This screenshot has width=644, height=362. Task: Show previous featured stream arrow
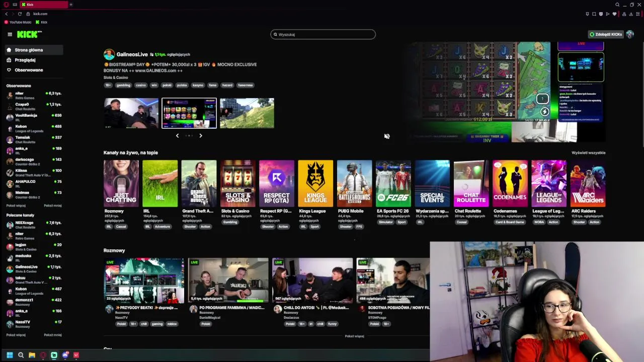(177, 136)
